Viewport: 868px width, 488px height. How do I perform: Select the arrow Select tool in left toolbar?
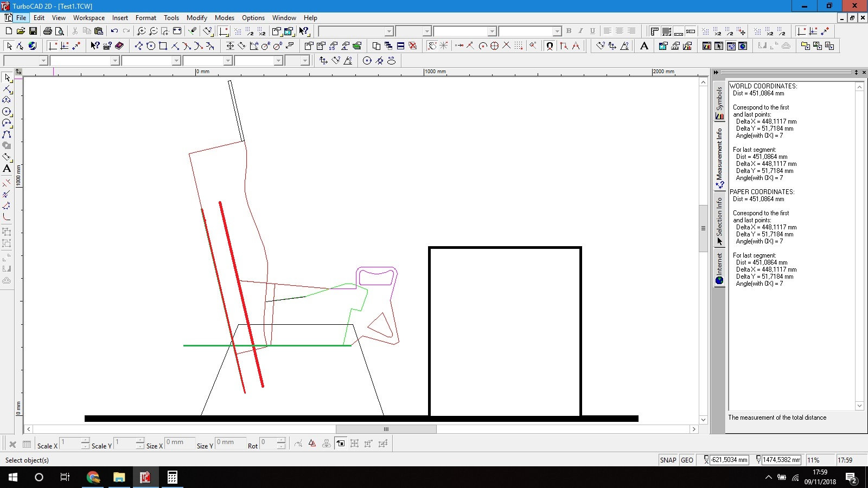tap(7, 78)
